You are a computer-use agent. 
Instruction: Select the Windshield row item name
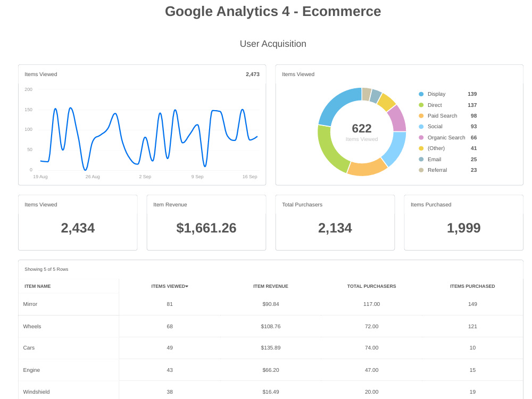36,392
